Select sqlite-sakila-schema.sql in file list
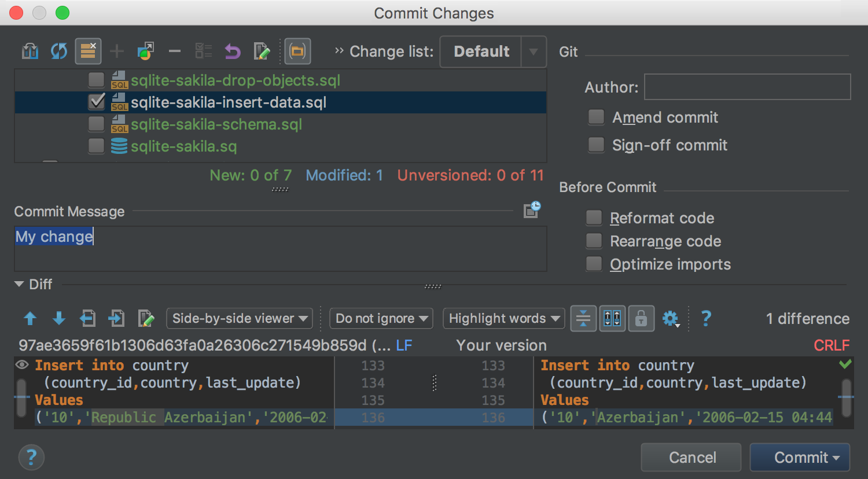This screenshot has width=868, height=479. tap(216, 124)
